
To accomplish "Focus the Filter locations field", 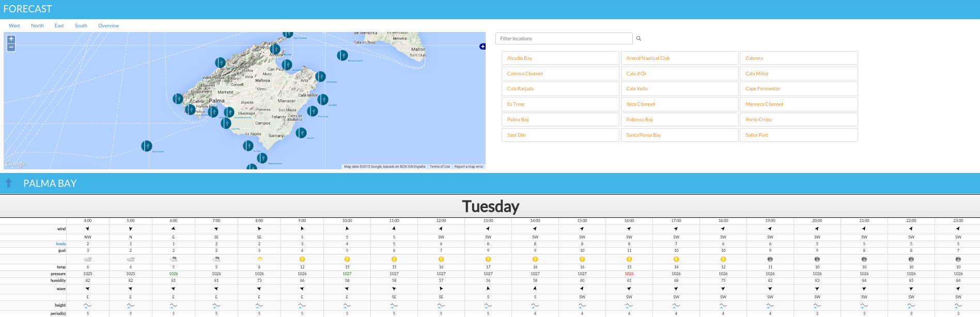I will 564,39.
